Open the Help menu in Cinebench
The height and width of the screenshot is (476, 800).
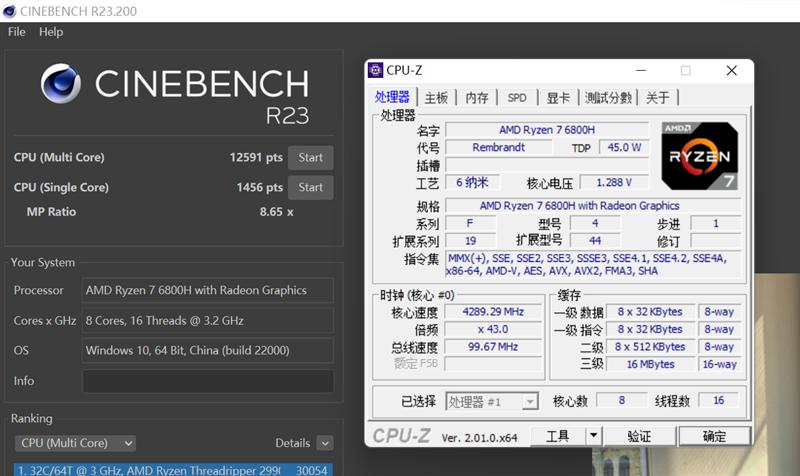click(x=51, y=32)
